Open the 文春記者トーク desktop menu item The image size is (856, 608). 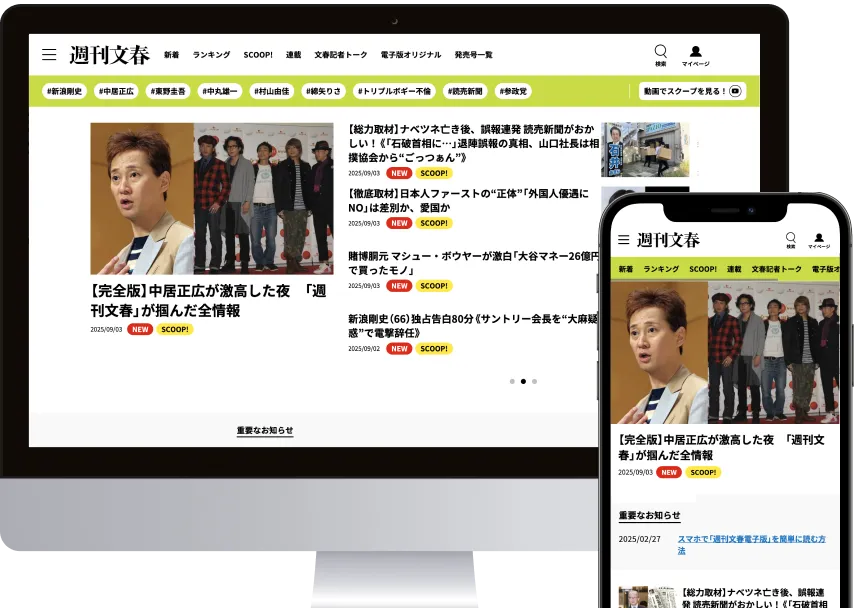(340, 55)
